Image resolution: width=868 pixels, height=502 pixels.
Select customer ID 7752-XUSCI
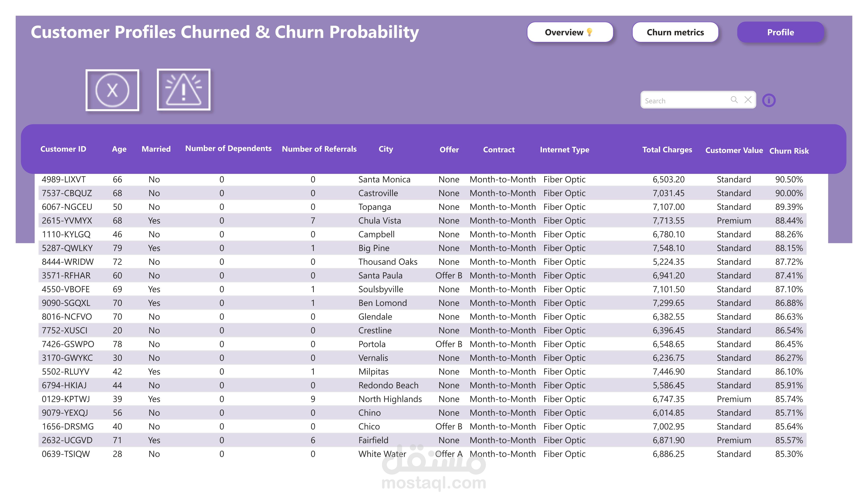[x=64, y=331]
